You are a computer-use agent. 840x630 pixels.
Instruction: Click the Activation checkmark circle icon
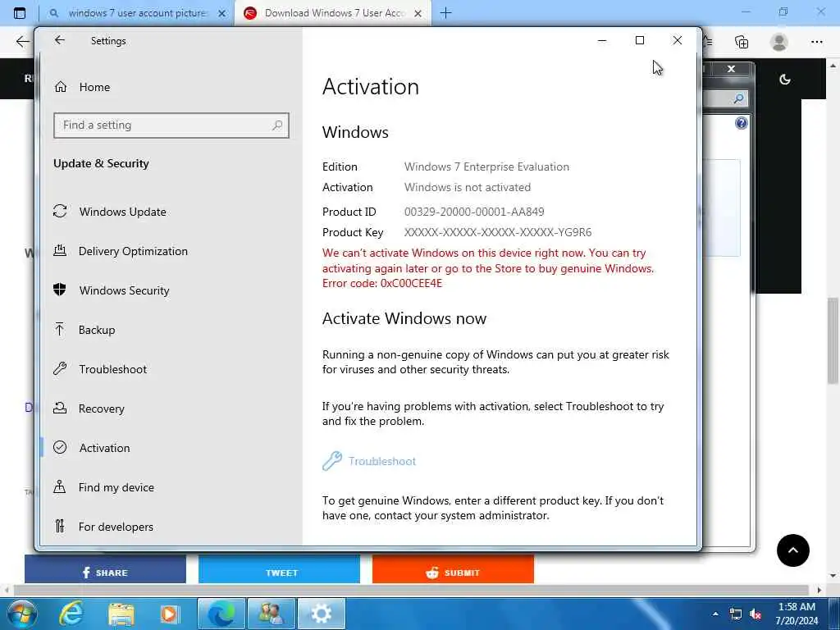(60, 447)
